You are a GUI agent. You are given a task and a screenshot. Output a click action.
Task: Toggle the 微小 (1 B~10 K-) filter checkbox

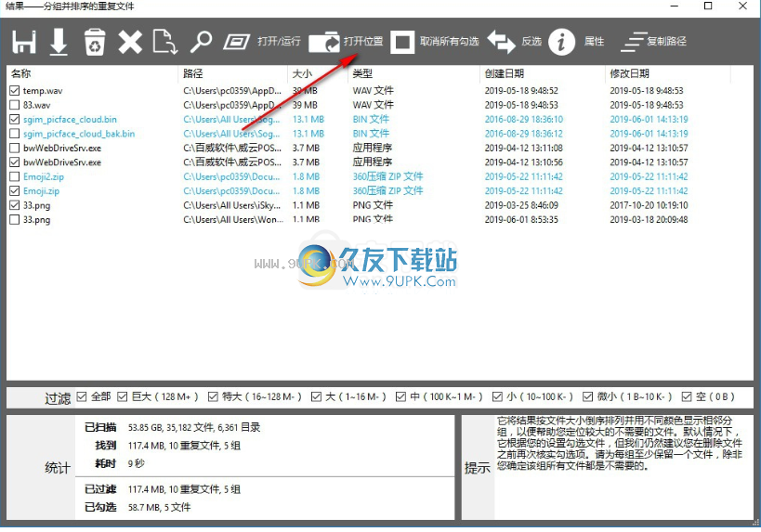tap(588, 396)
